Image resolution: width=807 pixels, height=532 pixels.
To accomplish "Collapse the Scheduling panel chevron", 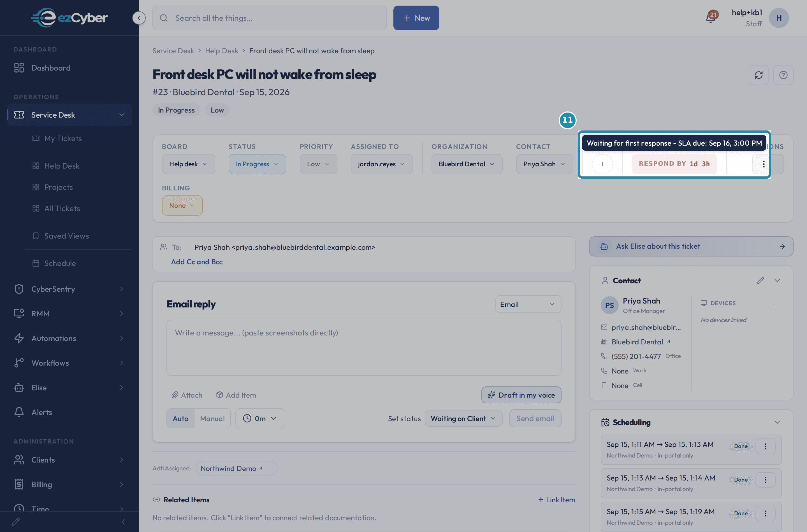I will [777, 423].
